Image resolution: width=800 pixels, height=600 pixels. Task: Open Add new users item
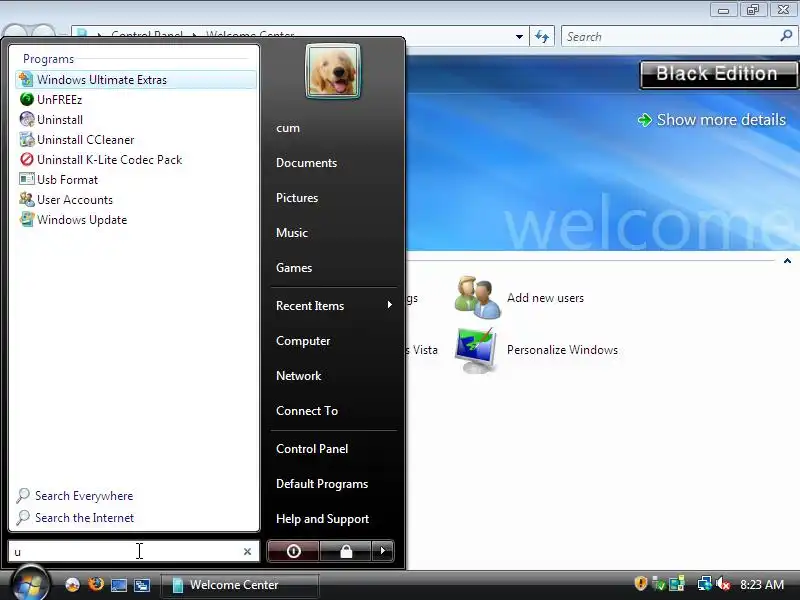519,298
